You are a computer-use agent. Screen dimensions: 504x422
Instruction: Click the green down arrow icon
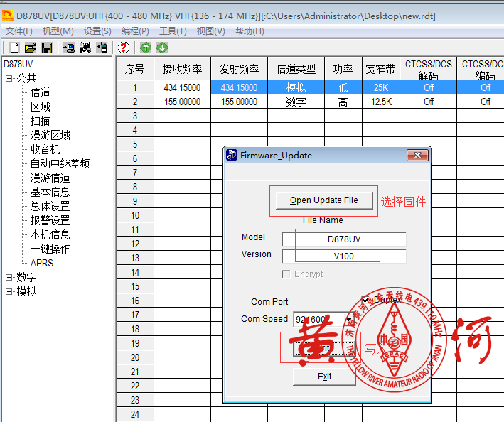[162, 48]
